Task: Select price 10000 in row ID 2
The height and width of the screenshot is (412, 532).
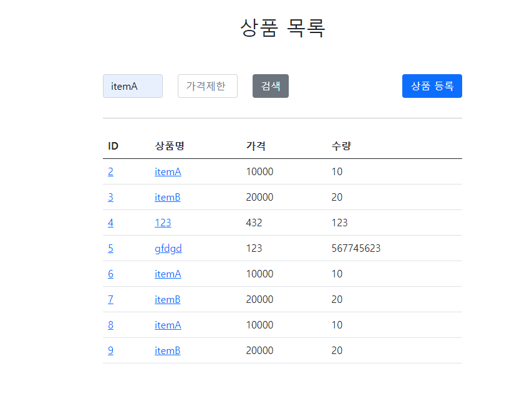Action: point(259,171)
